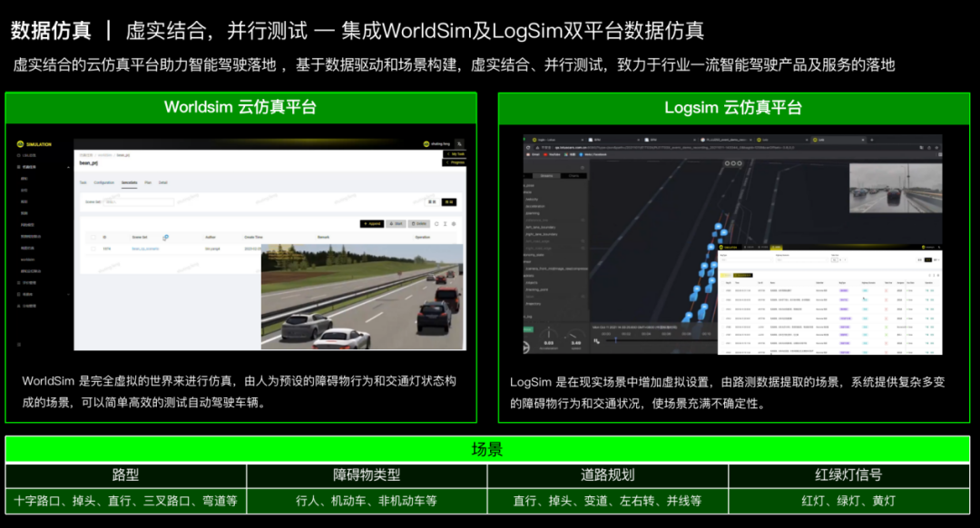Click the Append button in Worldsim
Viewport: 980px width, 528px height.
(x=372, y=224)
